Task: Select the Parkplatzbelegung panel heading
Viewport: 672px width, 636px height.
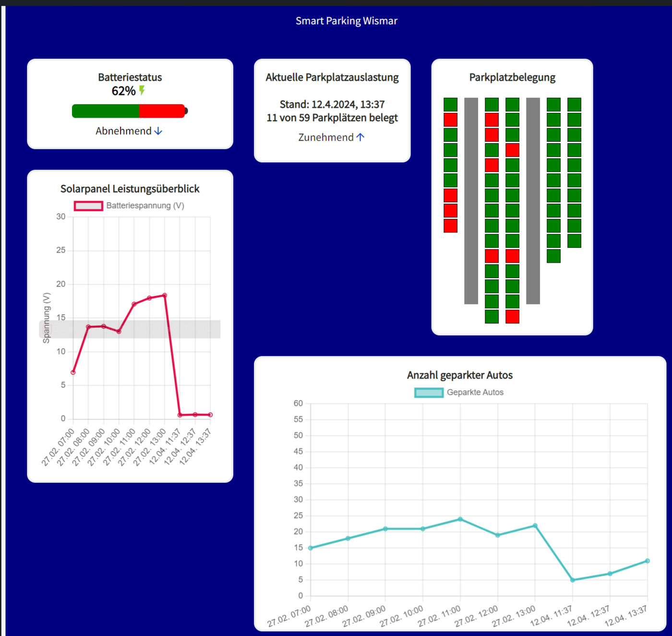Action: (512, 77)
